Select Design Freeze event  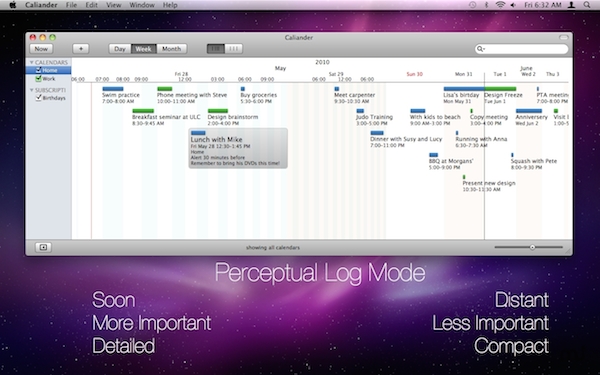click(x=503, y=95)
